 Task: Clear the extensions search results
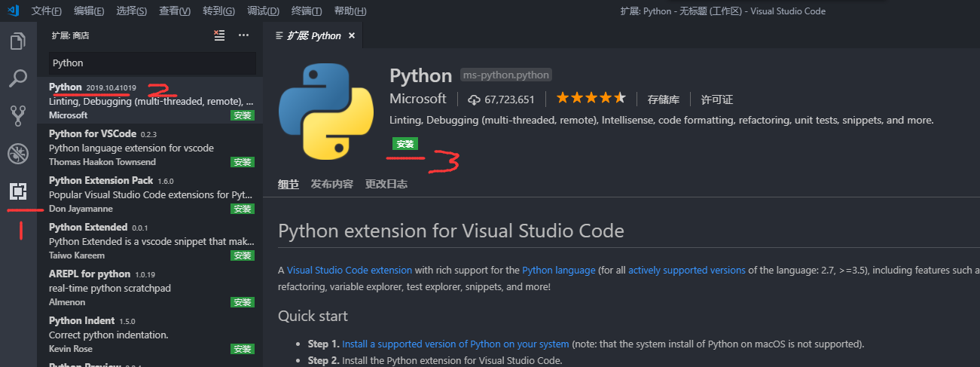(x=219, y=35)
